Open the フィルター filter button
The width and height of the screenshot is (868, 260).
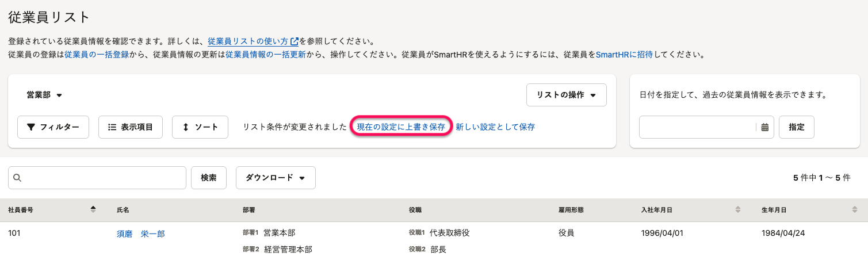pyautogui.click(x=53, y=127)
